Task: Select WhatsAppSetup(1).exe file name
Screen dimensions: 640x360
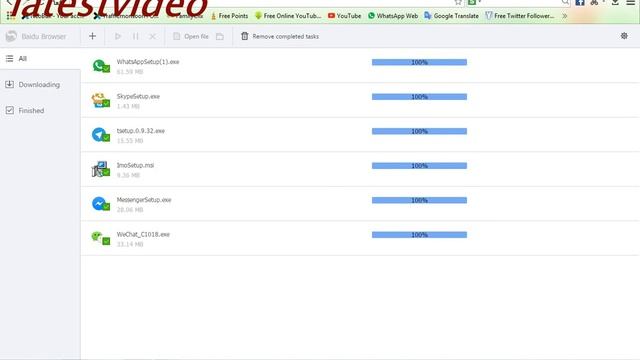Action: [x=148, y=62]
